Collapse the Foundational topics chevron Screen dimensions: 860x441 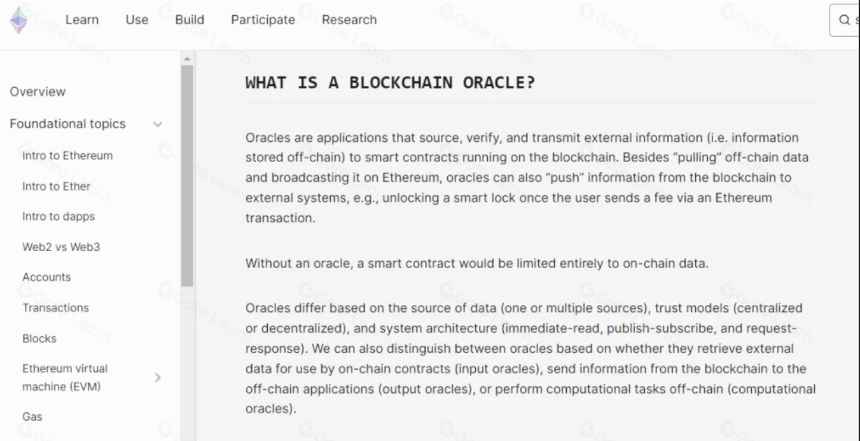157,124
